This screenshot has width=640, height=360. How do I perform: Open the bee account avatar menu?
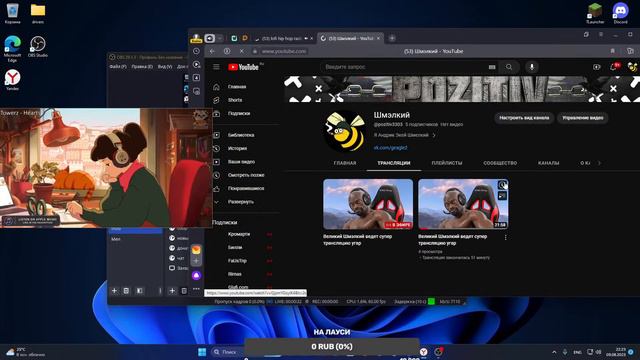point(632,67)
